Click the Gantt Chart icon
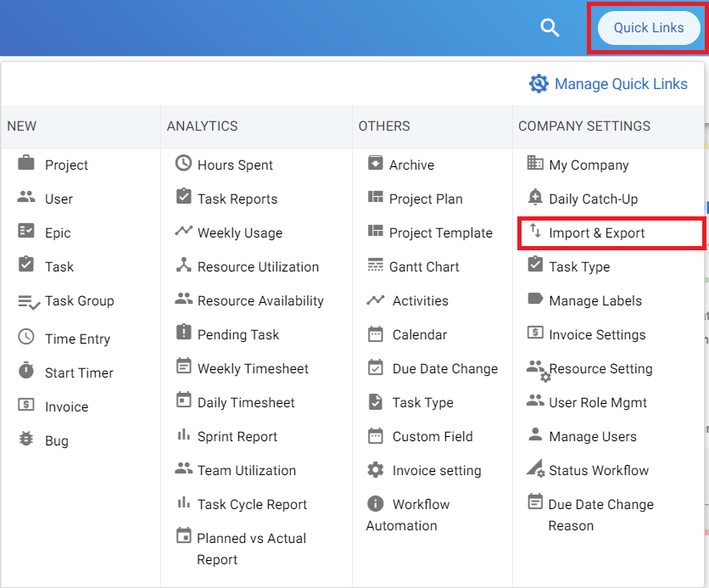Image resolution: width=709 pixels, height=588 pixels. (x=376, y=265)
